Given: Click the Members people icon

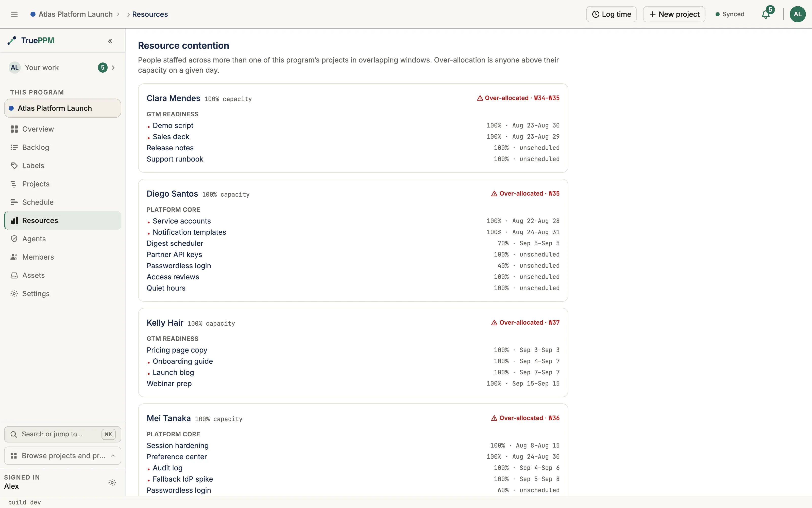Looking at the screenshot, I should pyautogui.click(x=14, y=257).
